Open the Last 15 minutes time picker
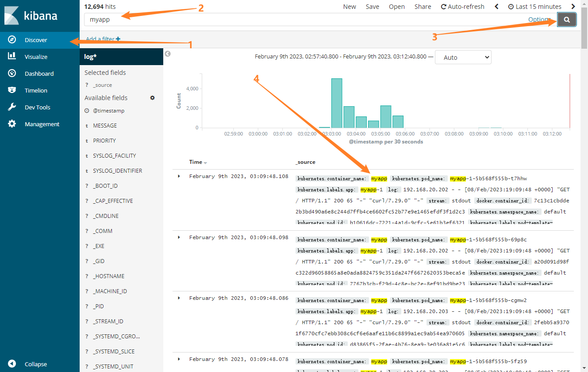The image size is (588, 372). [534, 7]
